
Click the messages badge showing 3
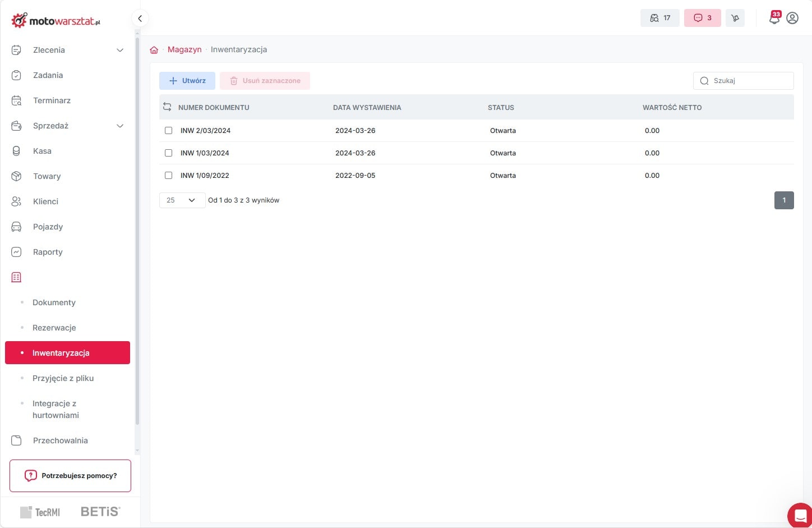click(x=702, y=18)
